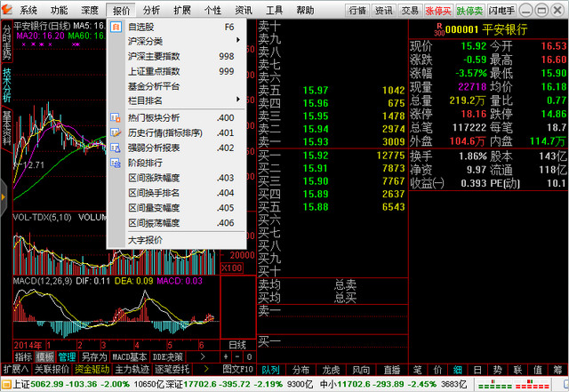
Task: Click the 热门板块分析 menu icon
Action: [x=116, y=117]
